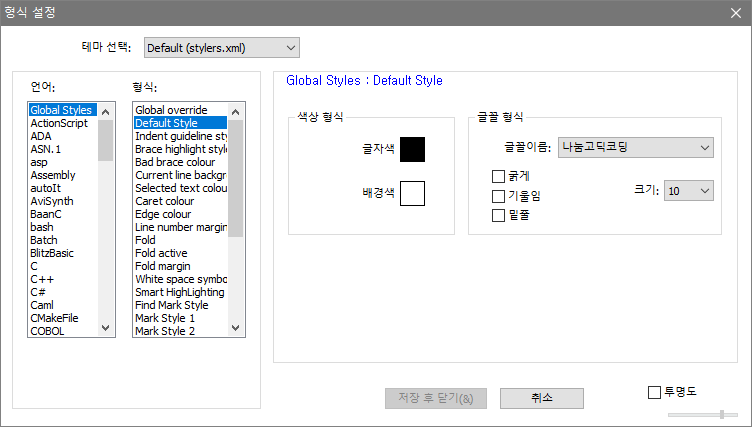
Task: Pick the 배경색 background white swatch
Action: pyautogui.click(x=412, y=193)
